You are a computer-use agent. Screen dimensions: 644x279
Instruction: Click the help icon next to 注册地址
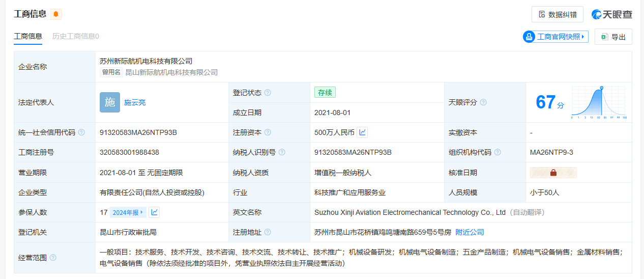268,232
